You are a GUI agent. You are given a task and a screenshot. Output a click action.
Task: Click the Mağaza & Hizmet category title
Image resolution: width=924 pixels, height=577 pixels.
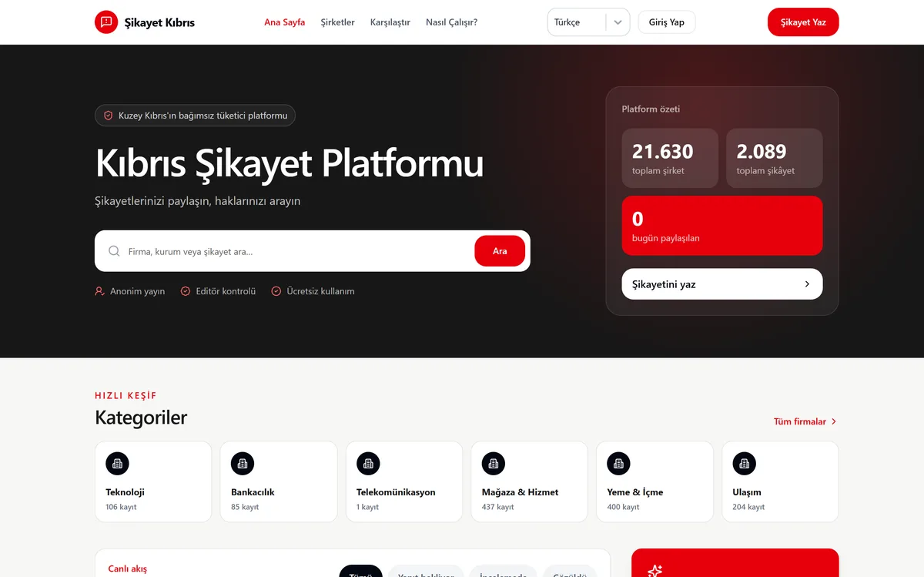point(521,492)
